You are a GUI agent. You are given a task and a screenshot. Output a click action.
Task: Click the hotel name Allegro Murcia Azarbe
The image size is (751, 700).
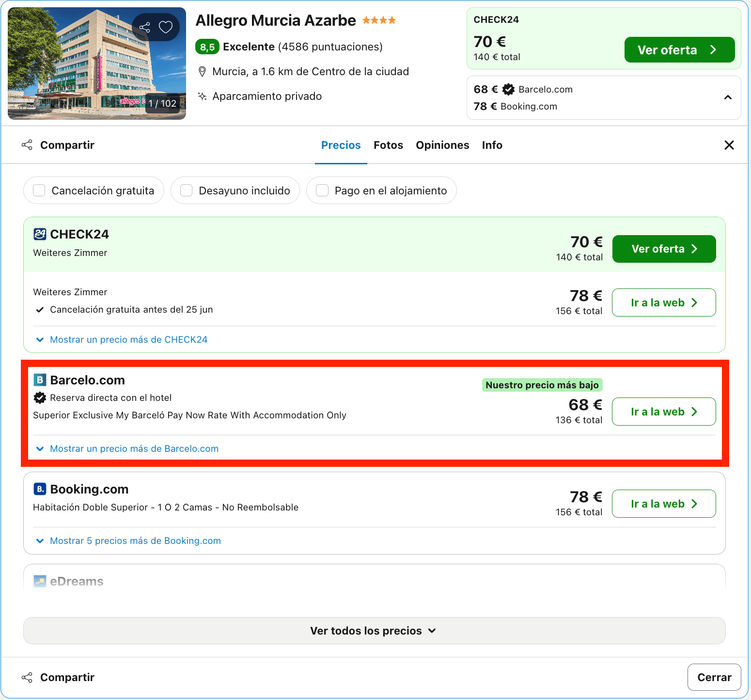coord(276,20)
